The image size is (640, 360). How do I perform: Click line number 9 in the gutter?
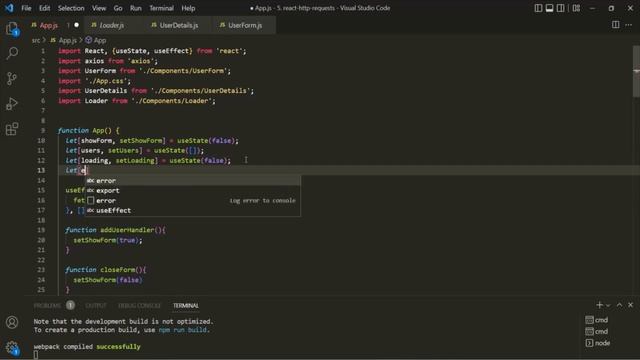pos(43,131)
